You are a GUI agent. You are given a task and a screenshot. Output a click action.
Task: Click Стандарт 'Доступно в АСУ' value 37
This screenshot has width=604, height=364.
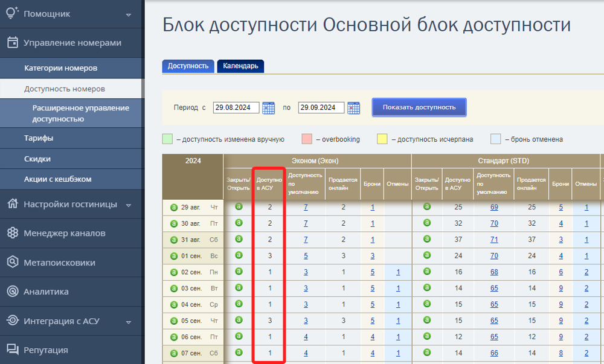[x=458, y=240]
